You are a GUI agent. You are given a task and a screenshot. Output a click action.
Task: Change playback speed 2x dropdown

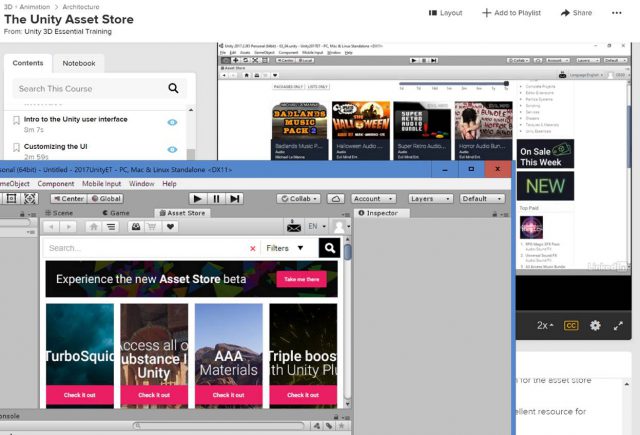tap(545, 325)
